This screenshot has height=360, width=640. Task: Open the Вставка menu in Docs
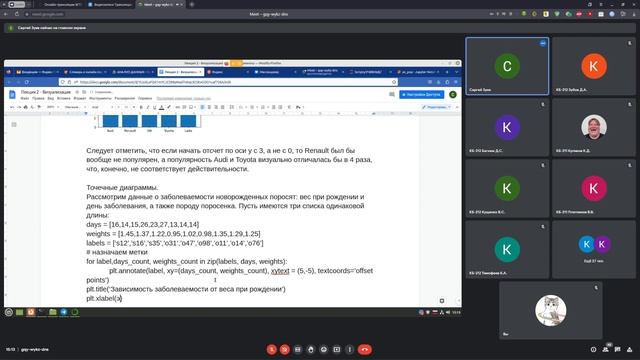[64, 98]
